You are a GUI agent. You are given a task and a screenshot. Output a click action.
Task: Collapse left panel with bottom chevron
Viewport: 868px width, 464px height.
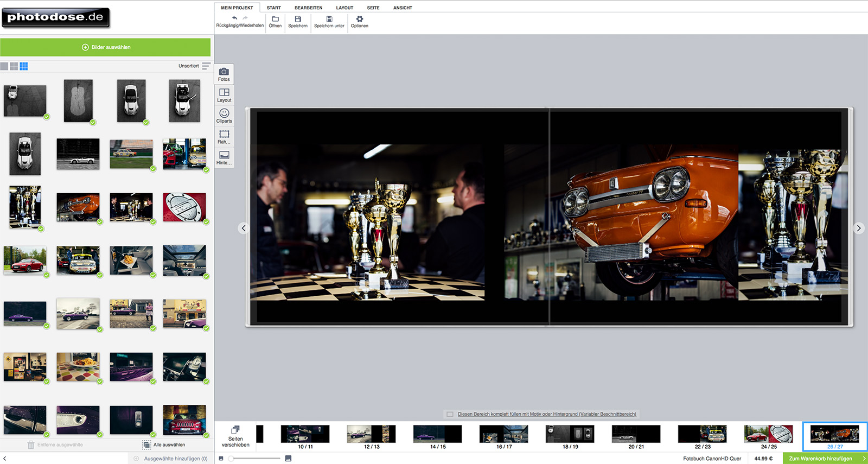point(4,459)
